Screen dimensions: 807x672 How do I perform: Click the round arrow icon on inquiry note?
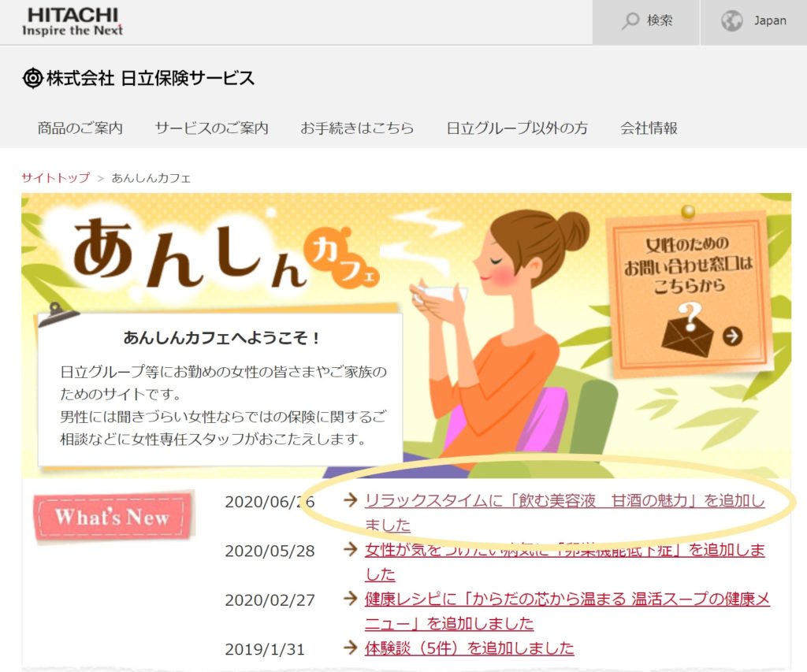click(733, 336)
